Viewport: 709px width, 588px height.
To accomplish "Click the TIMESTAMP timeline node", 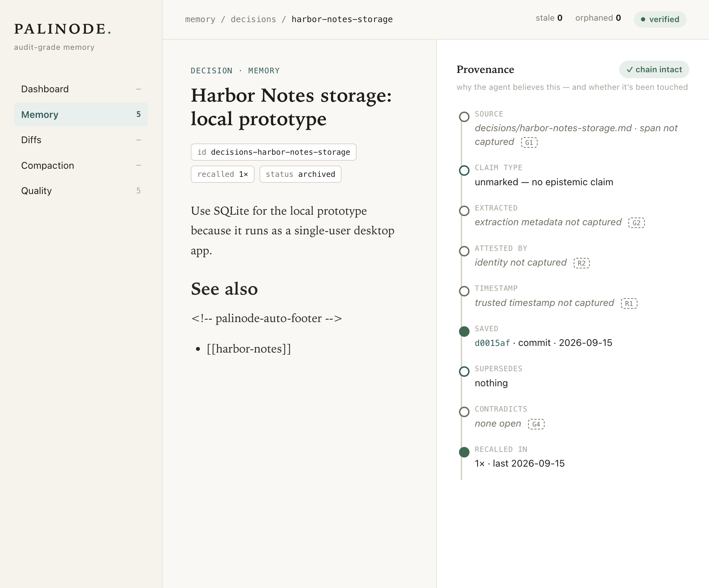I will pos(464,291).
